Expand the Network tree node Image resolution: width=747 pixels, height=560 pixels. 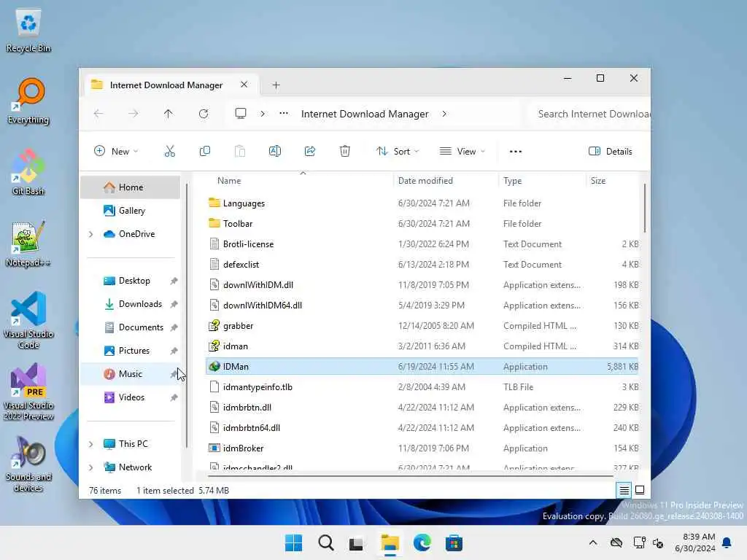point(91,467)
